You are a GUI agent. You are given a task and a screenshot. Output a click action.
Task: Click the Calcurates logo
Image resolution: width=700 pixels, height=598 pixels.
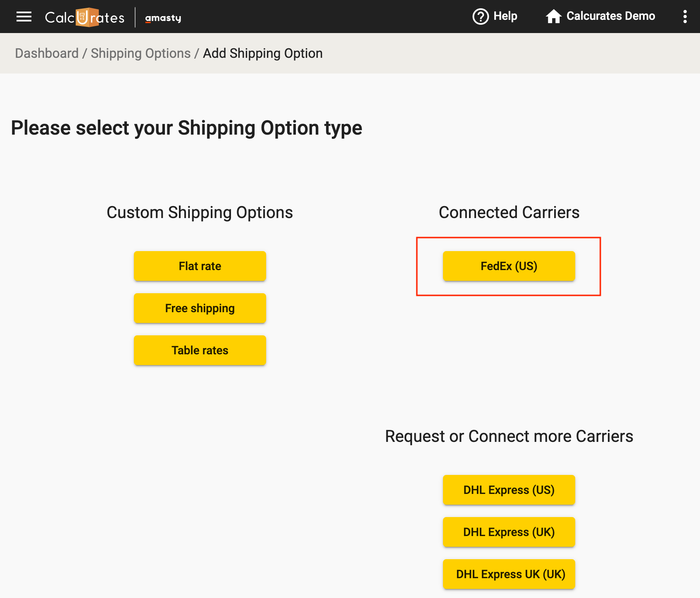(85, 17)
